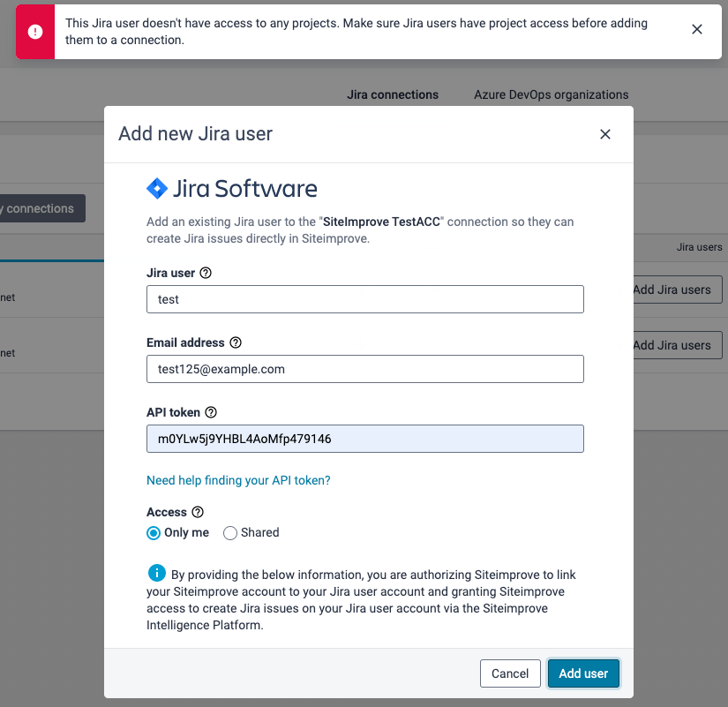Focus the Jira user input field
The image size is (728, 707).
[365, 299]
